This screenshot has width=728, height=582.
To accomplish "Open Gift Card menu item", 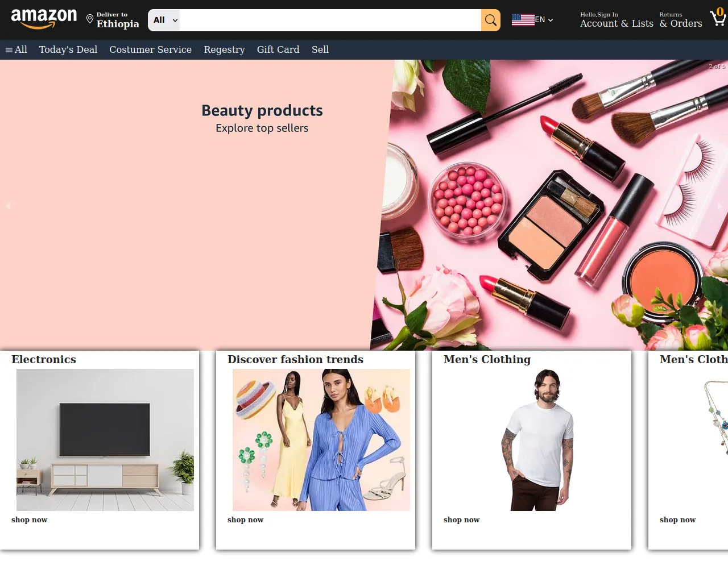I will [x=278, y=49].
